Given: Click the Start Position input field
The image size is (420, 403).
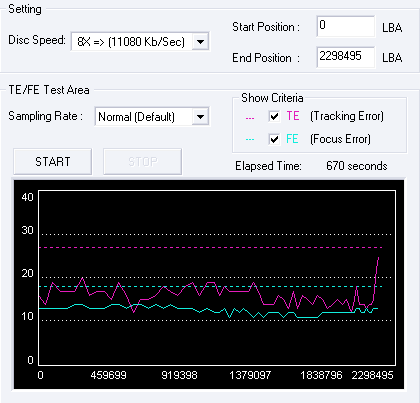Looking at the screenshot, I should (x=346, y=26).
